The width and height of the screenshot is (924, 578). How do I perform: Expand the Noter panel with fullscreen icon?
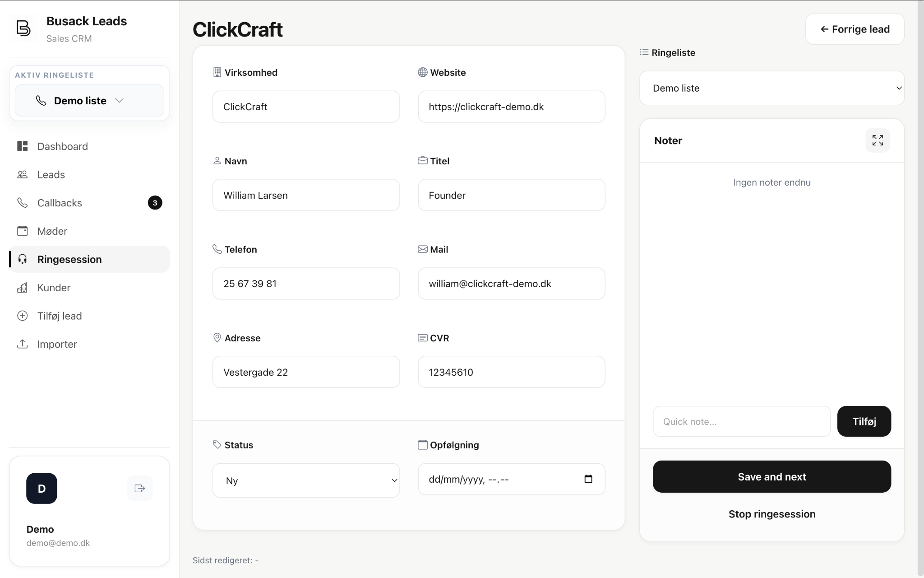click(878, 140)
